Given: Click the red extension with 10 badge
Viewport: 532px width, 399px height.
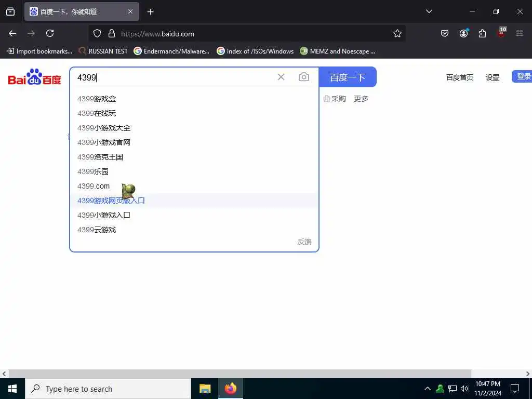Looking at the screenshot, I should point(501,32).
